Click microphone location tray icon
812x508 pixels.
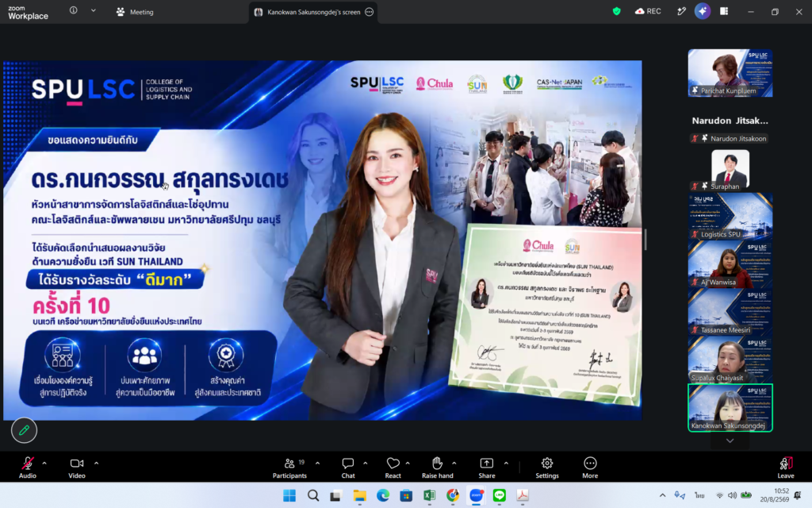[680, 495]
